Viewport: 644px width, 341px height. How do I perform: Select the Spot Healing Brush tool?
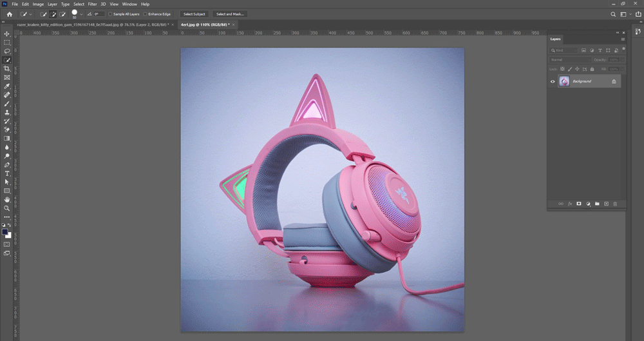pos(7,95)
